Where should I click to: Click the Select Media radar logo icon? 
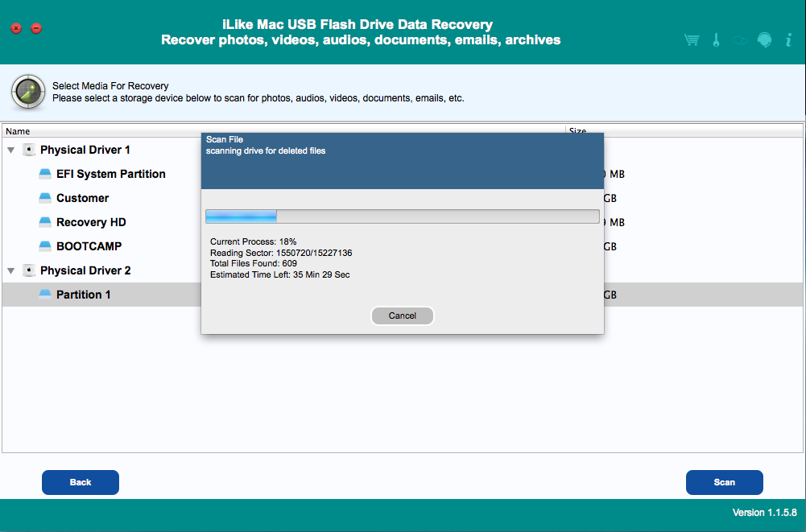click(27, 92)
